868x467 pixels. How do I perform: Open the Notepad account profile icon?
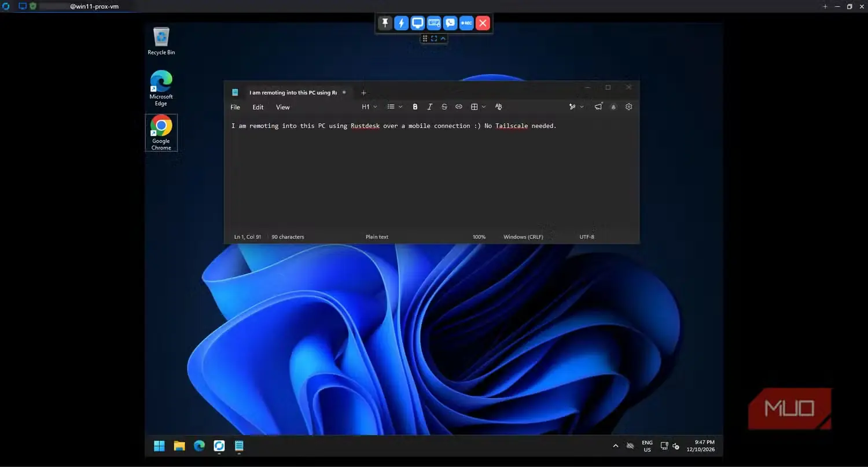(613, 107)
